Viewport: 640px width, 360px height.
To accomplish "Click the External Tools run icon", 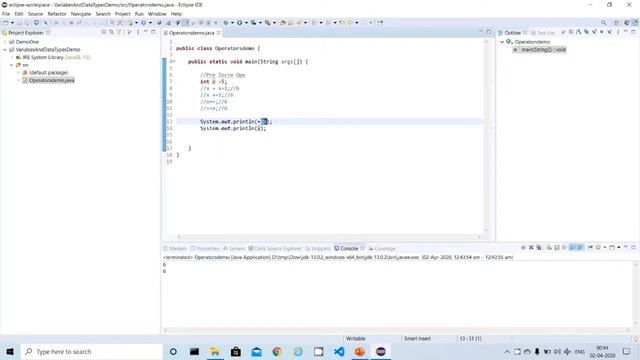I will click(x=268, y=23).
